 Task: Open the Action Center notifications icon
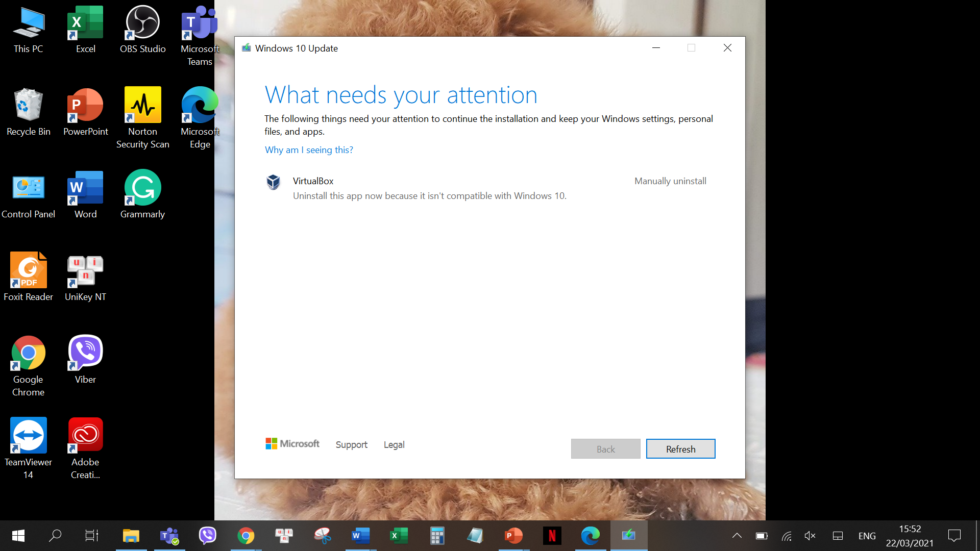click(954, 536)
